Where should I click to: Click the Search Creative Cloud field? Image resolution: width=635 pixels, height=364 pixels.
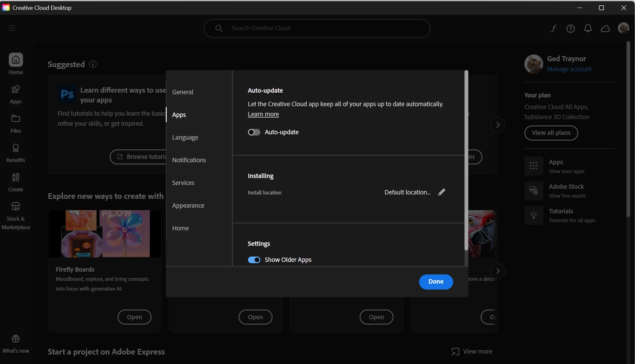point(317,28)
